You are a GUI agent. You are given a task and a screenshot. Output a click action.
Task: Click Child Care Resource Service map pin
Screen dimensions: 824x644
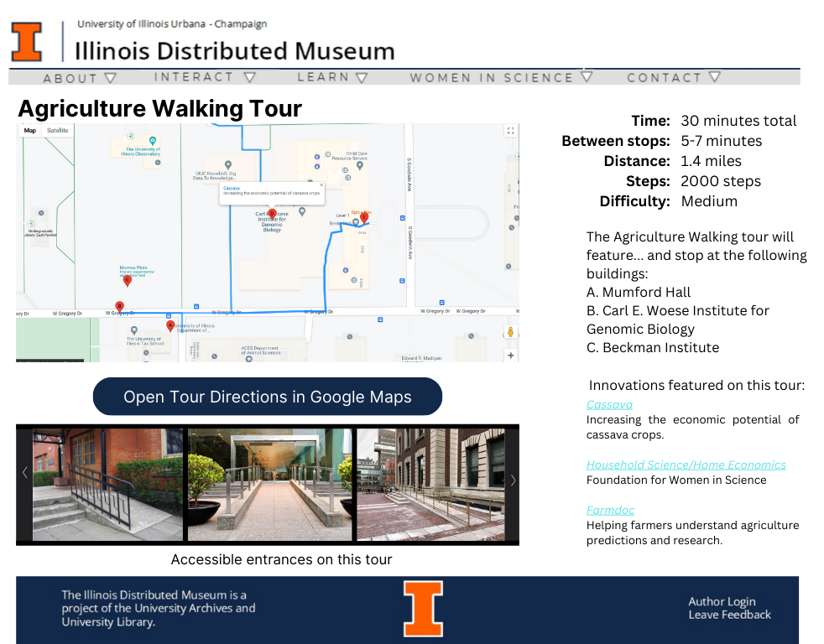tap(360, 165)
